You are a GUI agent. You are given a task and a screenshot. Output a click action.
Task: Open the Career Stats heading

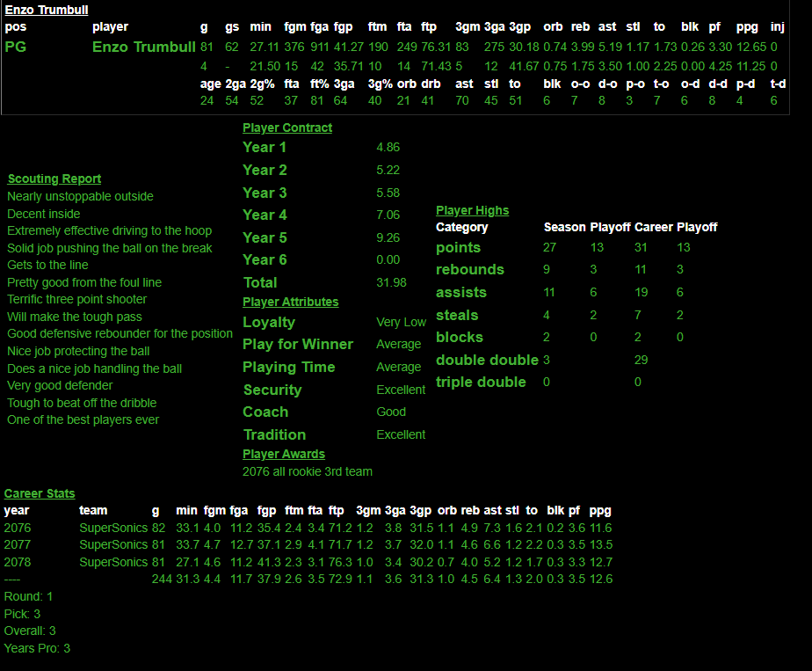[x=40, y=493]
